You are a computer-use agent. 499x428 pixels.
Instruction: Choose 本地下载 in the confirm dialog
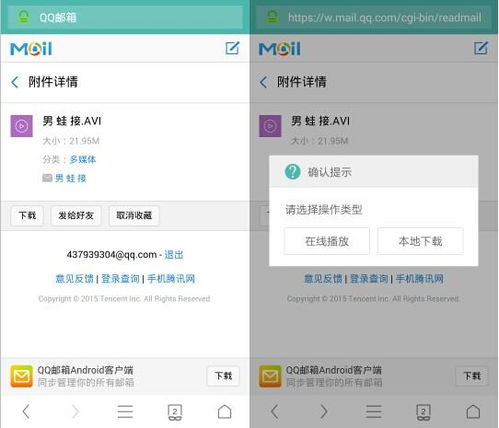[x=420, y=241]
